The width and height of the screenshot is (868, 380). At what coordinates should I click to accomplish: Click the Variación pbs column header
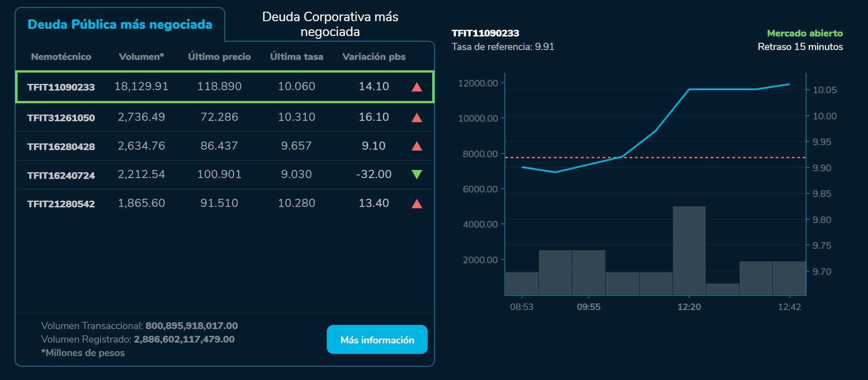[374, 57]
